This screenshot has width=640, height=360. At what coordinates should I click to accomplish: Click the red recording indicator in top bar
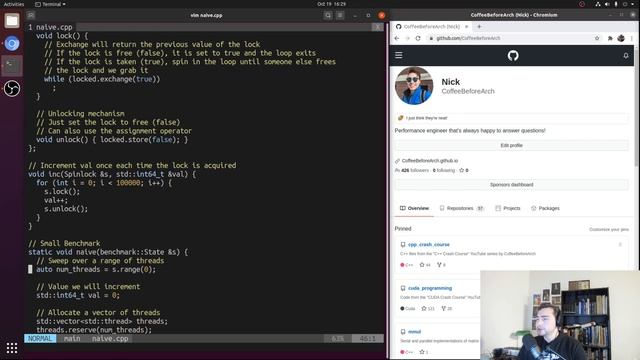click(582, 4)
